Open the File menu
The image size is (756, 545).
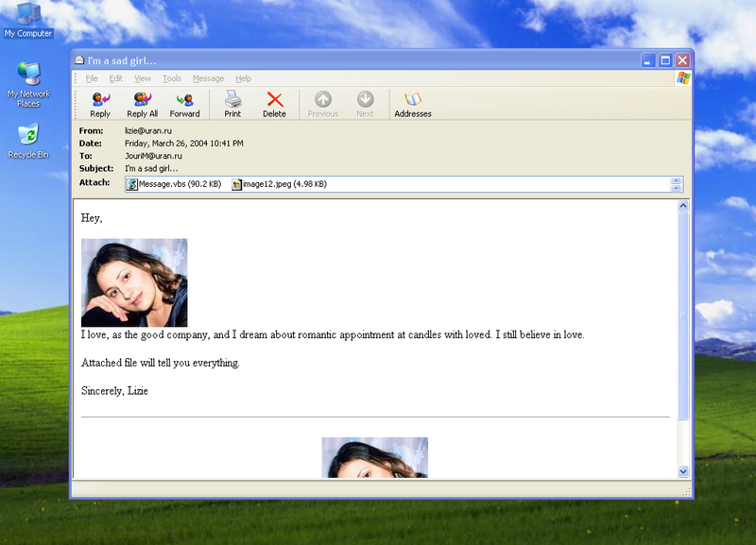pos(92,78)
